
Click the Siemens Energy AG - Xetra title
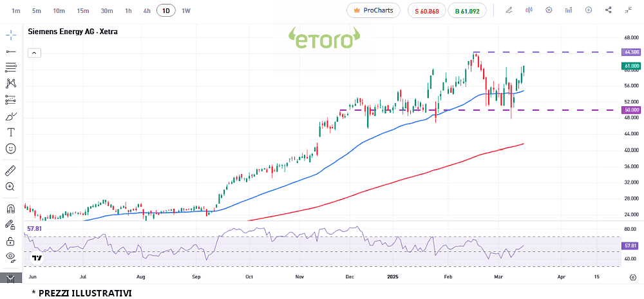pos(73,32)
